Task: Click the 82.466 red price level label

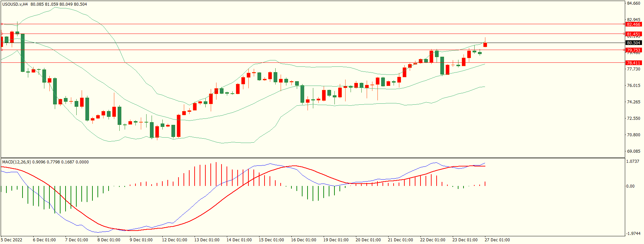Action: point(633,25)
